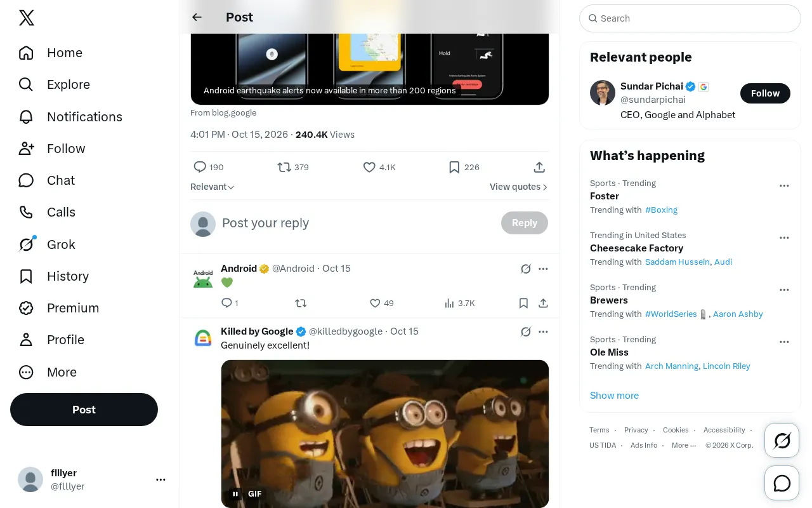Open Grok icon on Android reply
This screenshot has width=812, height=508.
526,269
